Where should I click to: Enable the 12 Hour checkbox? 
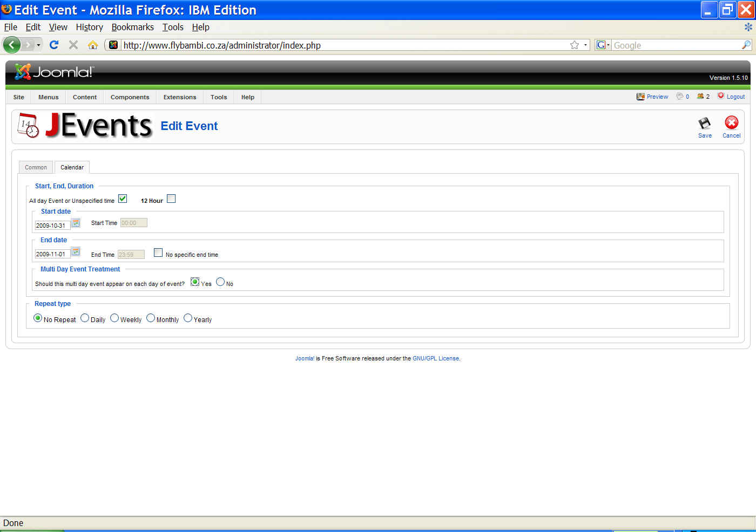coord(171,199)
